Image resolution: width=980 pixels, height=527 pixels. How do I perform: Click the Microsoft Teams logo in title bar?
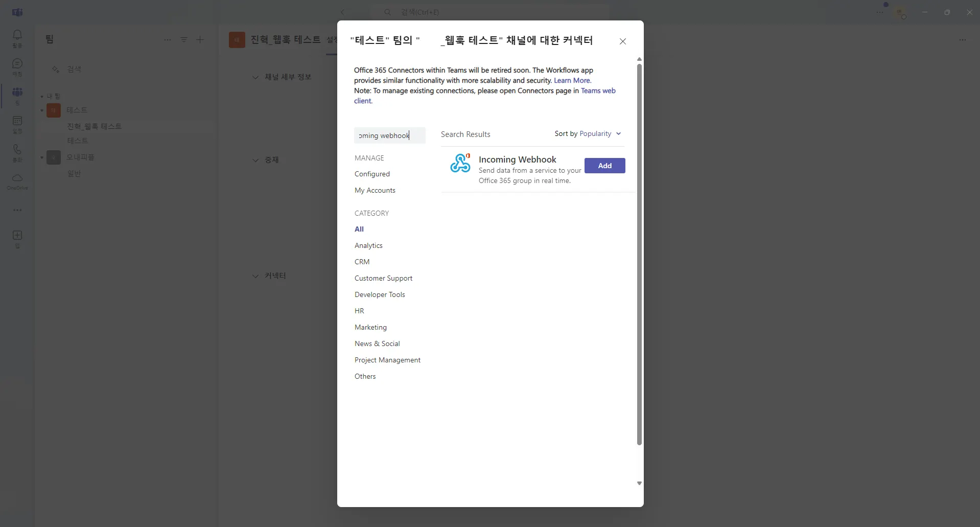click(17, 12)
